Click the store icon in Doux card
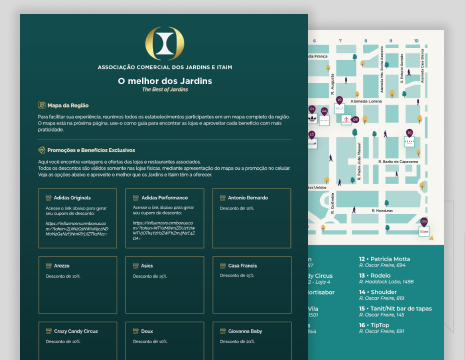The width and height of the screenshot is (465, 360). [x=136, y=331]
